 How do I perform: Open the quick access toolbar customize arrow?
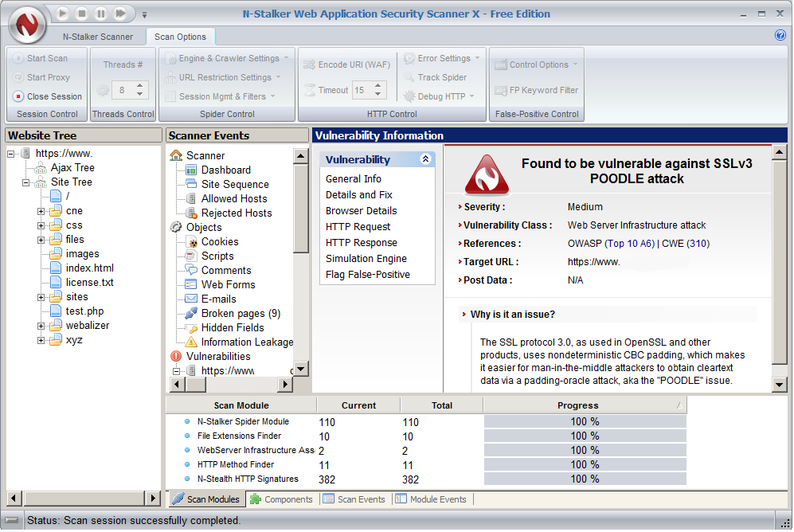click(144, 14)
